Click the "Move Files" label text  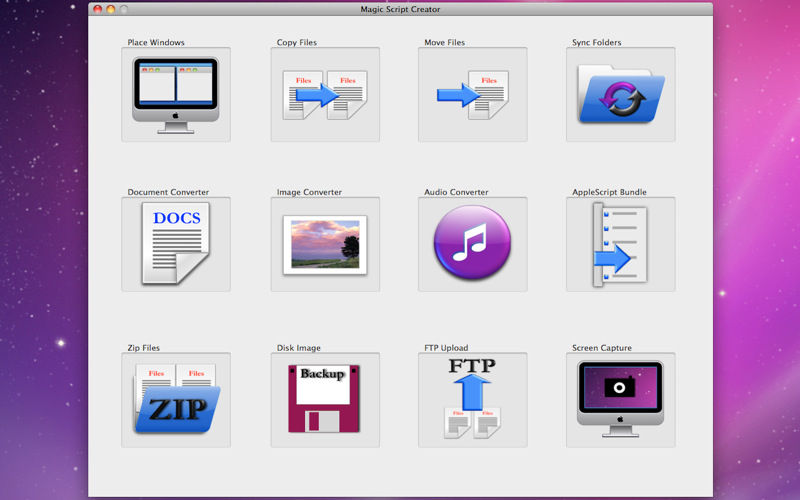pos(444,42)
